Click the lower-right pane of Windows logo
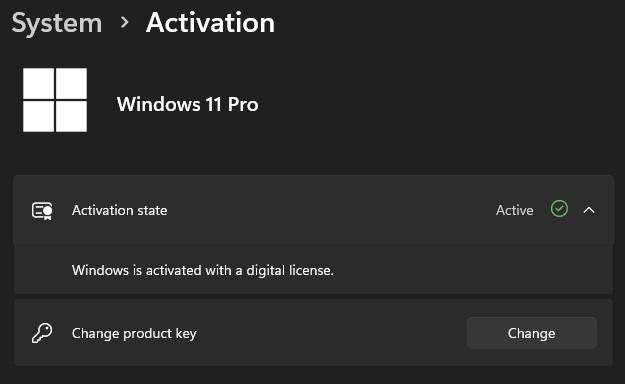 click(71, 116)
